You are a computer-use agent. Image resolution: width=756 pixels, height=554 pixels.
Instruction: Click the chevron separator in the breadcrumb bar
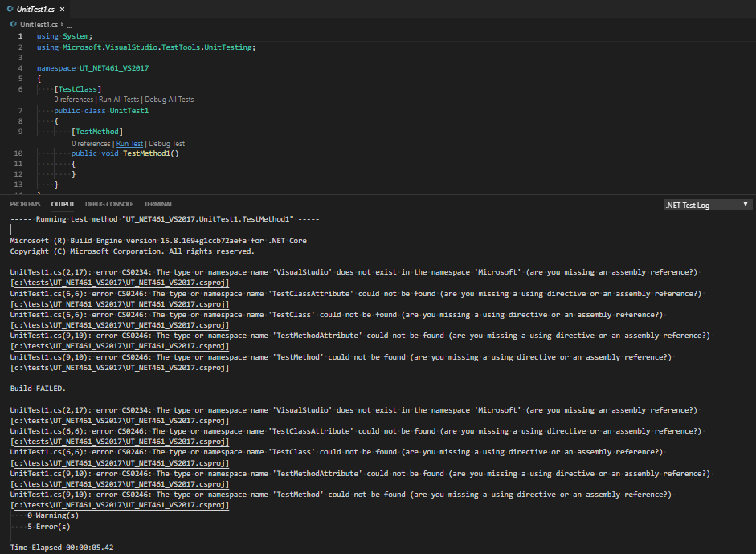pos(61,25)
